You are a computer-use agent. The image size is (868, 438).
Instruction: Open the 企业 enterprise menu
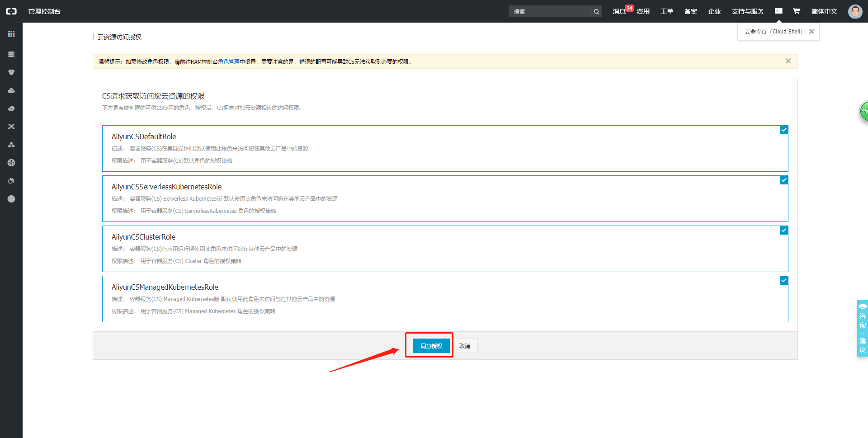pyautogui.click(x=714, y=11)
